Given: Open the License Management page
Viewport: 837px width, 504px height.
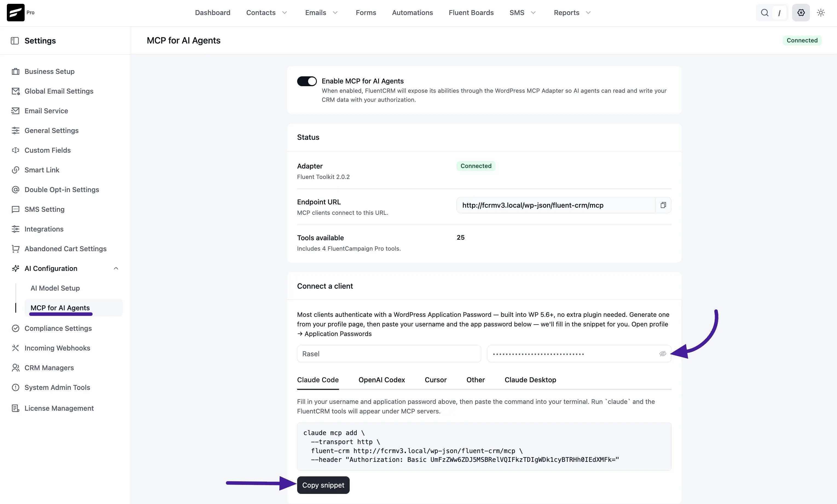Looking at the screenshot, I should (x=59, y=408).
